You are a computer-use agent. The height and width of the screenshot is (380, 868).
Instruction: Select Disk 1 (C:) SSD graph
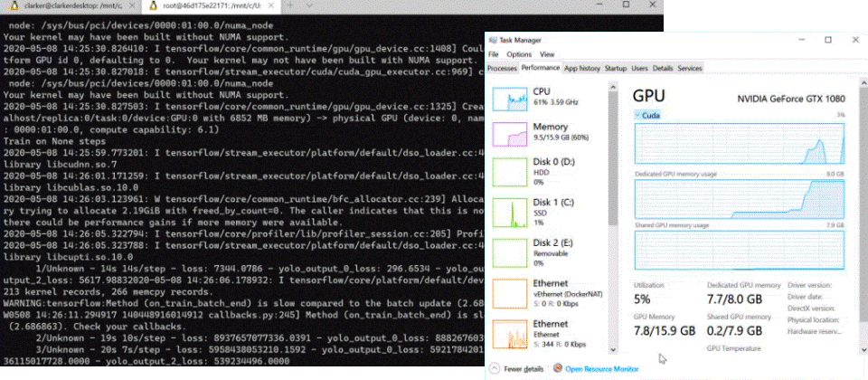[x=508, y=214]
